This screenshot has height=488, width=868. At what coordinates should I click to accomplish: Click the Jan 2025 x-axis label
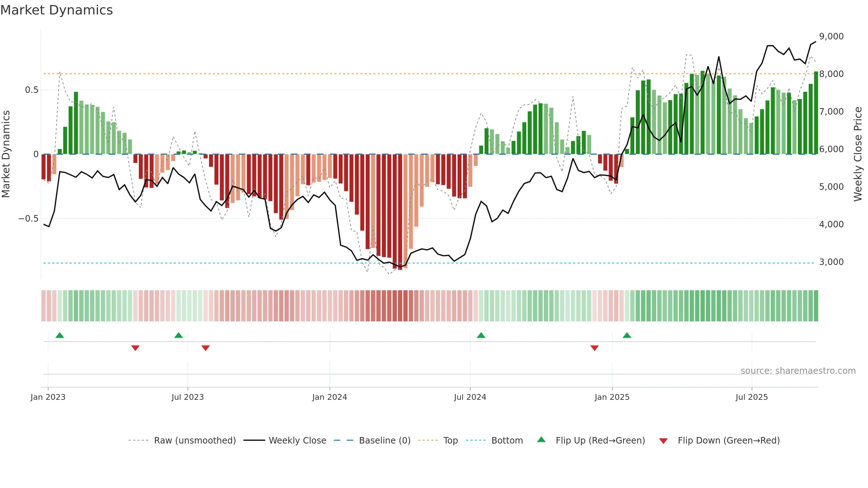click(x=612, y=397)
